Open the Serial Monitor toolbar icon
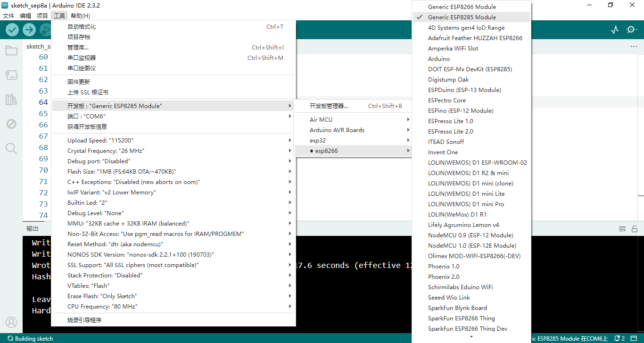This screenshot has height=343, width=644. [x=631, y=30]
